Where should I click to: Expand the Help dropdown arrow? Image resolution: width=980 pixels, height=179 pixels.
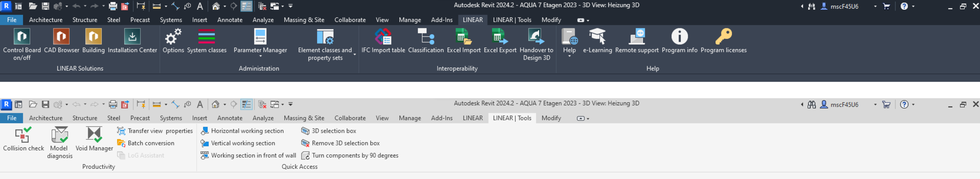569,57
